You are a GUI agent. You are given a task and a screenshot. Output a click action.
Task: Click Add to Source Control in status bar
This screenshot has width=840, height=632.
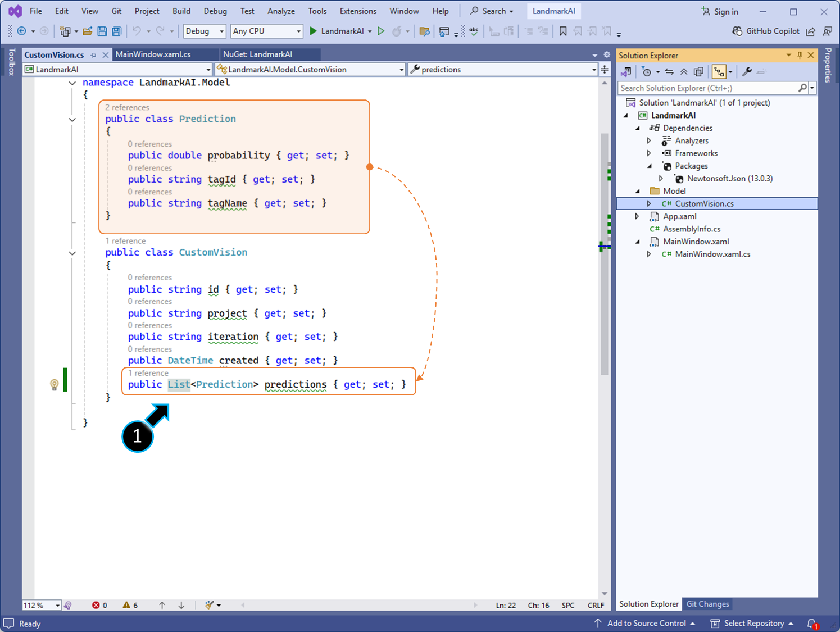pos(645,624)
